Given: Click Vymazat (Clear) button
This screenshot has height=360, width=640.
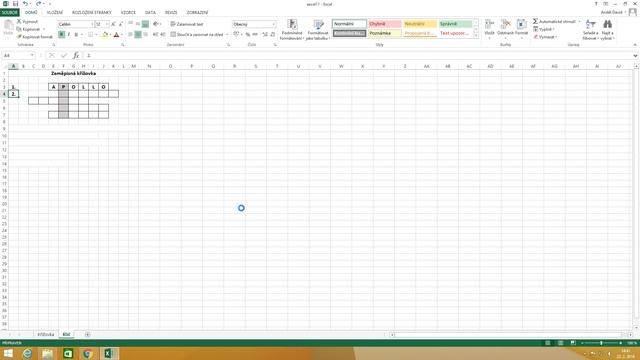Looking at the screenshot, I should [544, 37].
